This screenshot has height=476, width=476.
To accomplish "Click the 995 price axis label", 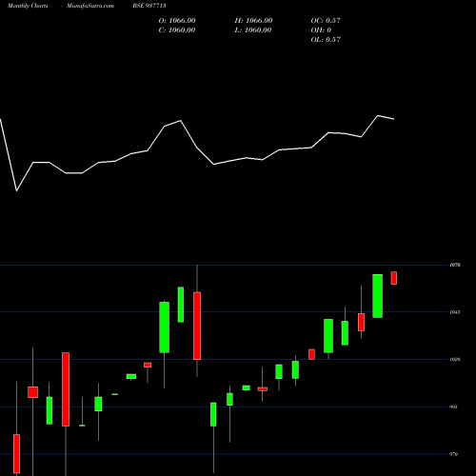I will click(454, 407).
